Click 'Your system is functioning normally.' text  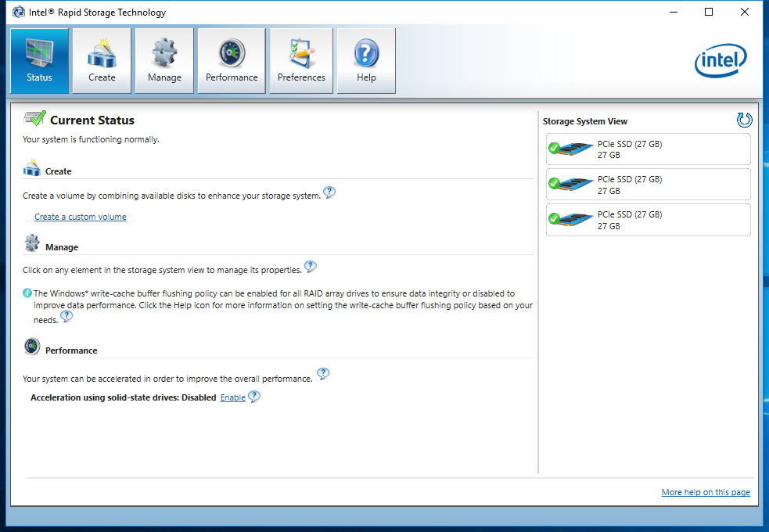[x=91, y=139]
